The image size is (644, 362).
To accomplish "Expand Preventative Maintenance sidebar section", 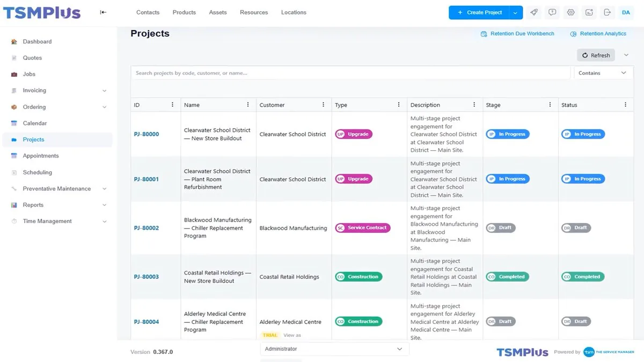I will 104,189.
